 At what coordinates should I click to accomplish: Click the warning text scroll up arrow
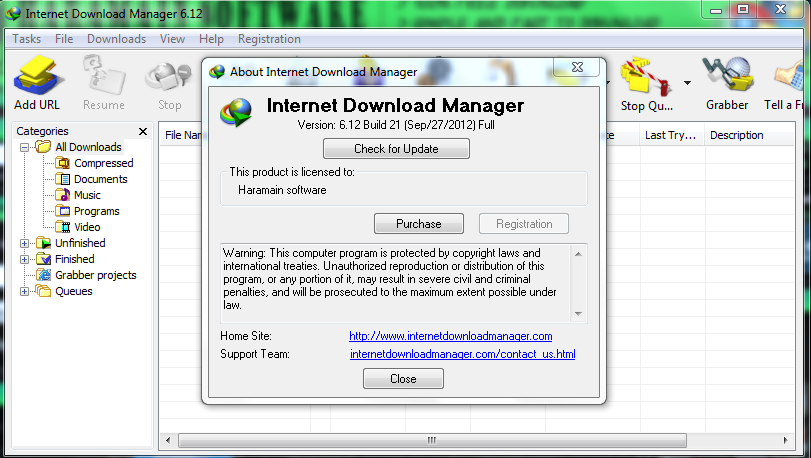coord(578,254)
